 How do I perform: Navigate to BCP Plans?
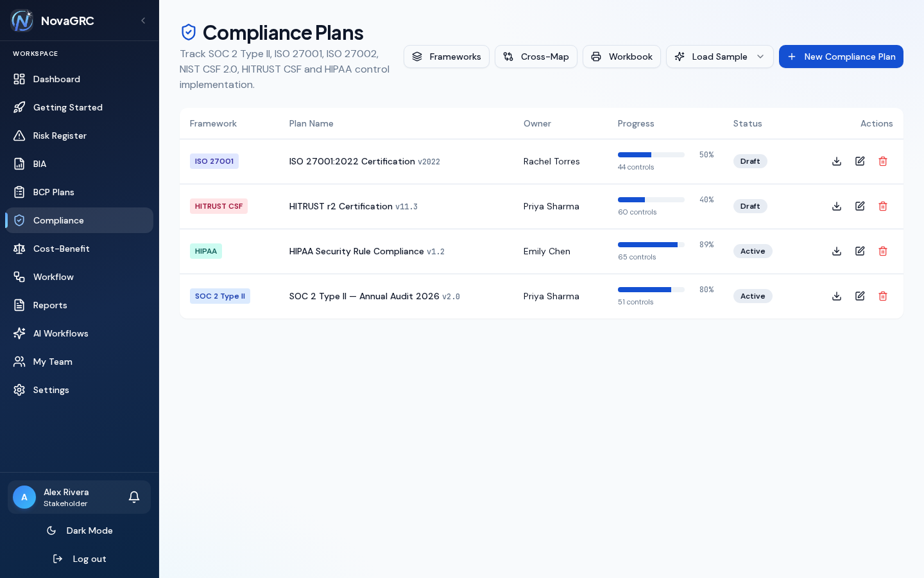pyautogui.click(x=80, y=192)
